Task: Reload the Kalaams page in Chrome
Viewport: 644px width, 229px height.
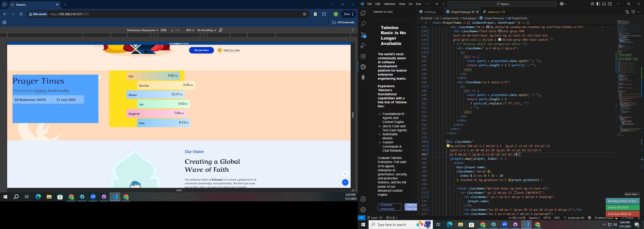Action: coord(21,14)
